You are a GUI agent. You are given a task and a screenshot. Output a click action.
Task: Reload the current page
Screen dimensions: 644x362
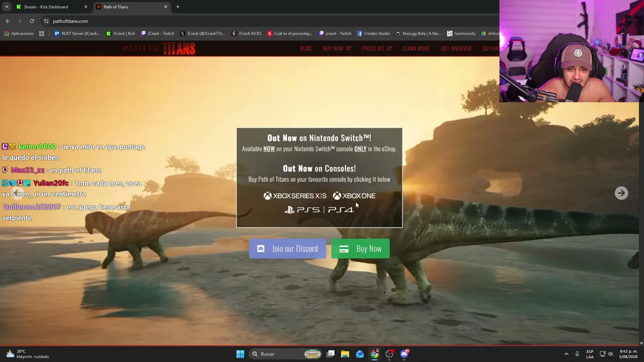tap(32, 21)
